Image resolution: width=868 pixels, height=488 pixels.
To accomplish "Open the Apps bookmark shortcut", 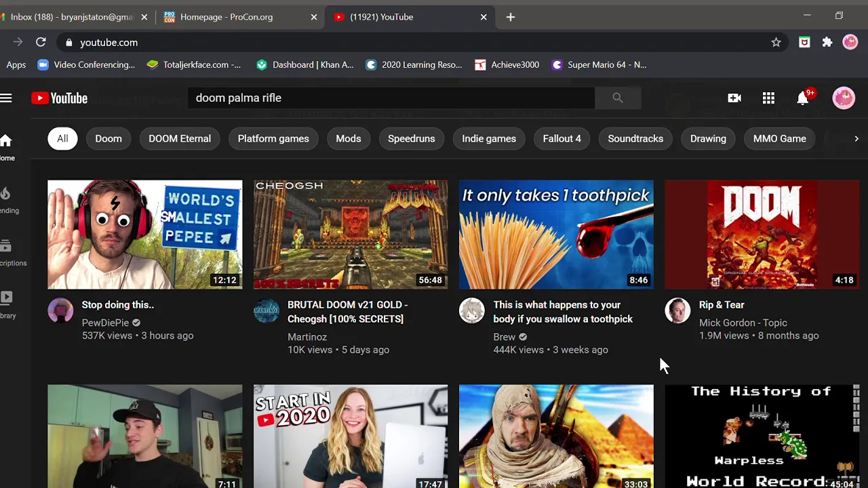I will point(16,65).
